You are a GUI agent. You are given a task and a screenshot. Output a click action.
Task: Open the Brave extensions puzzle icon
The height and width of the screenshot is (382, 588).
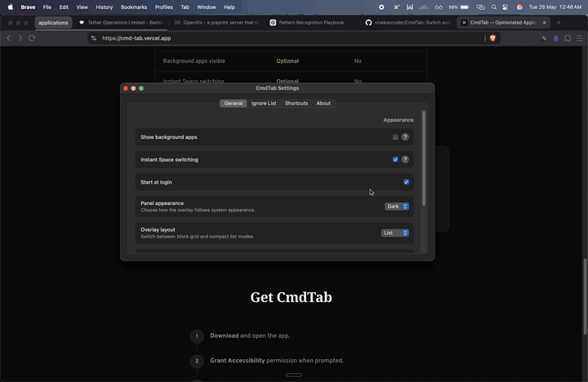(568, 38)
